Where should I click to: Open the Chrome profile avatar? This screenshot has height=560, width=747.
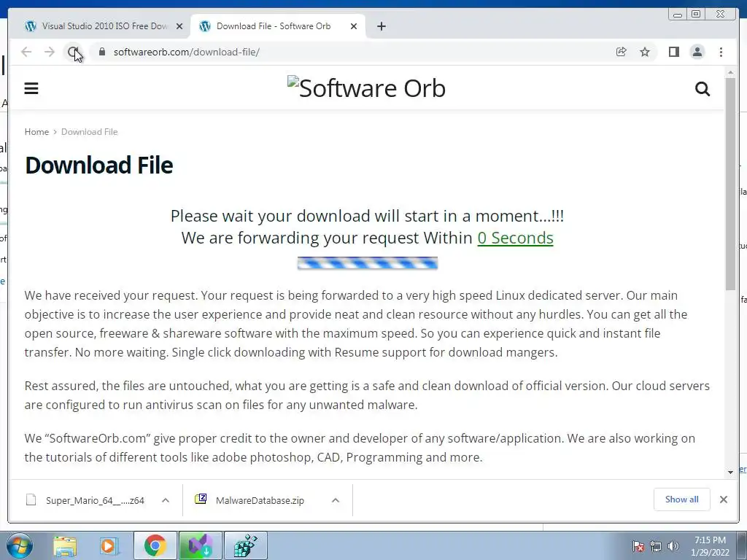coord(697,52)
